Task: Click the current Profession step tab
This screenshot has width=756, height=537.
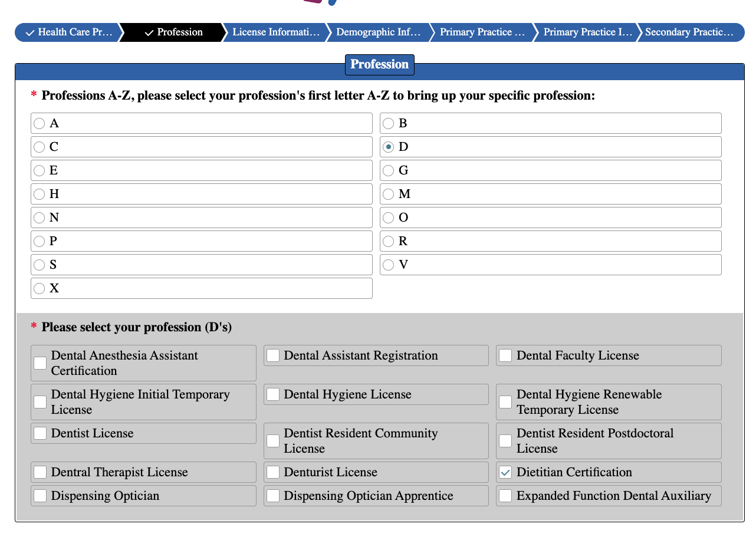Action: 173,32
